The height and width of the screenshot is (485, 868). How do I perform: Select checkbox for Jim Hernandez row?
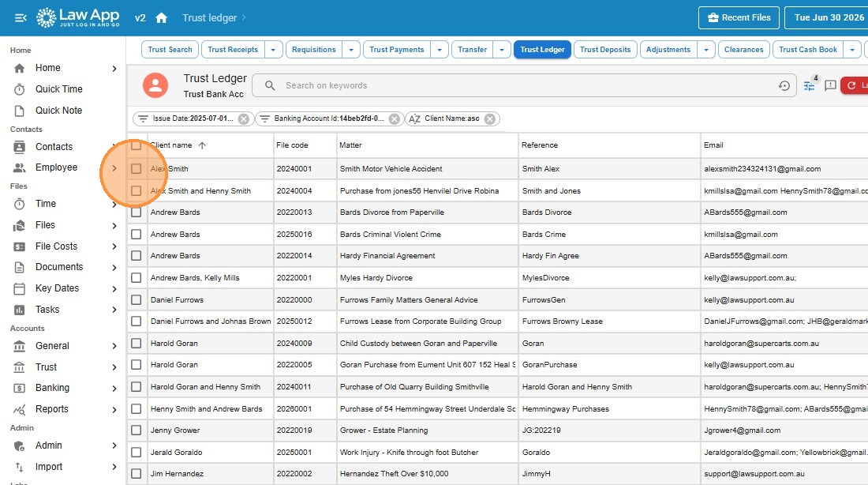[x=137, y=474]
